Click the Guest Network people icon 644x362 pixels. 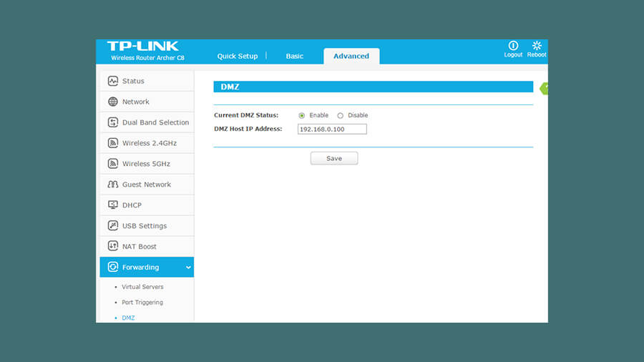[x=113, y=185]
